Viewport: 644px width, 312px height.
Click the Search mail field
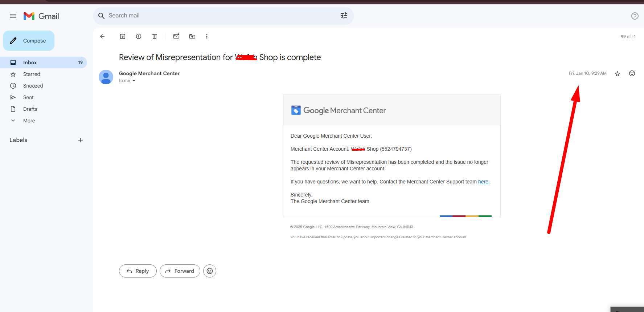coord(218,16)
